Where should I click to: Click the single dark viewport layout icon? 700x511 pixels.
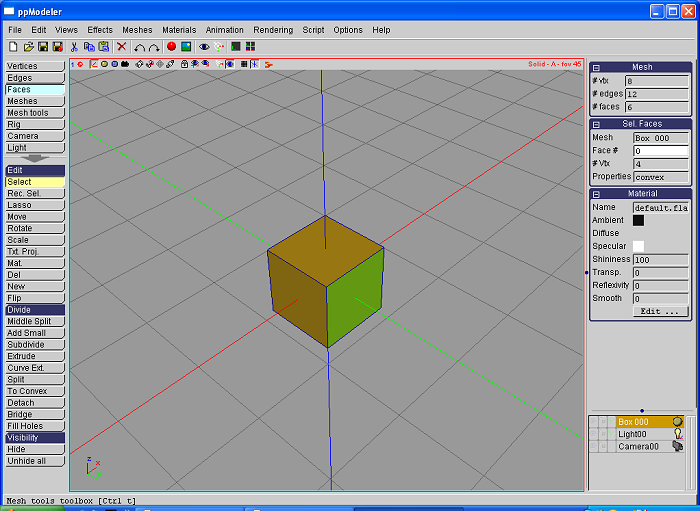click(x=236, y=46)
